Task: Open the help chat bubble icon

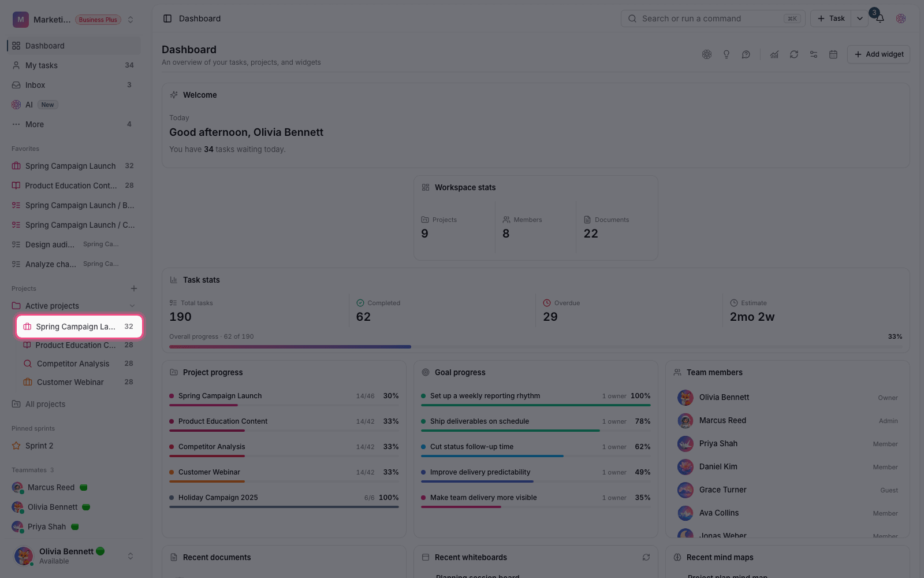Action: tap(746, 54)
